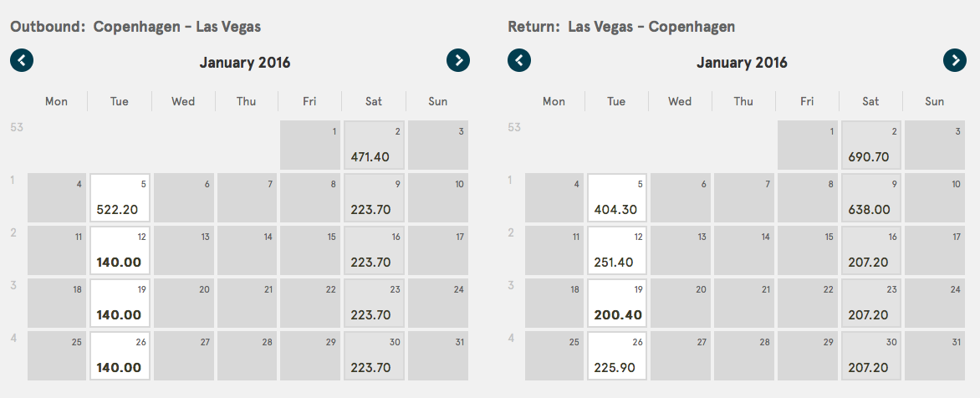
Task: Go to next month in Outbound calendar
Action: tap(458, 60)
